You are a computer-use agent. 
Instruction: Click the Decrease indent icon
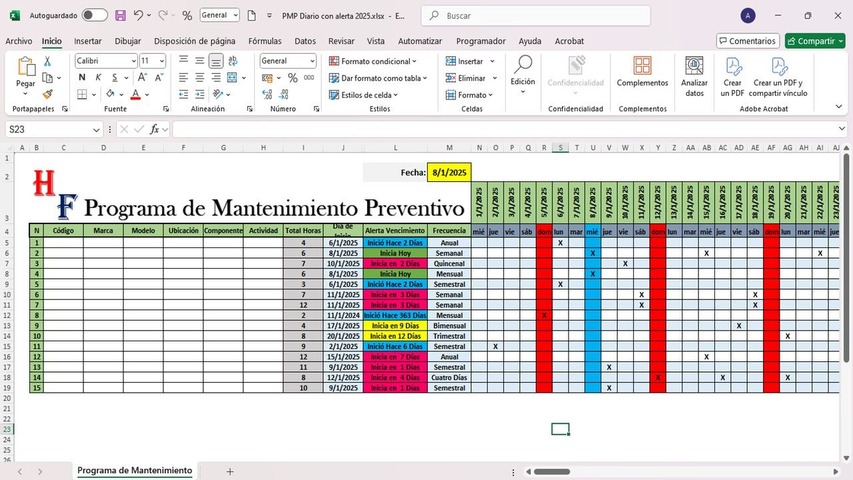[x=183, y=95]
